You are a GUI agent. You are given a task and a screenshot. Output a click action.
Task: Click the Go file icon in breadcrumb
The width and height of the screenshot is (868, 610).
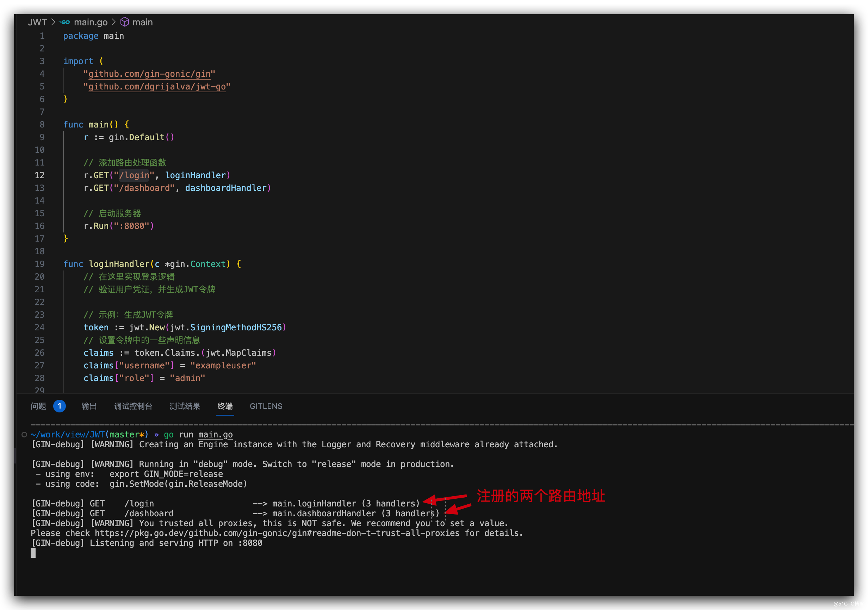point(65,22)
